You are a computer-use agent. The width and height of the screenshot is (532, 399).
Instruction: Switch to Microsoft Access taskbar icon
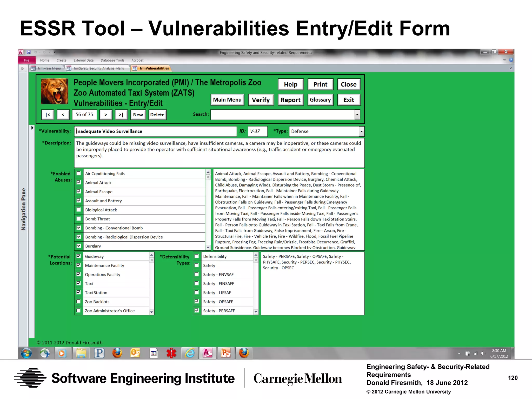[208, 353]
